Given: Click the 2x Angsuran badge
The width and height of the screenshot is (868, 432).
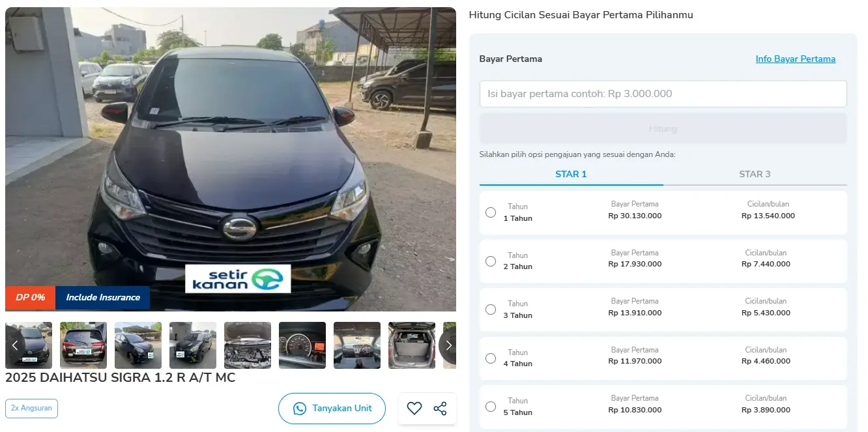Looking at the screenshot, I should [31, 409].
